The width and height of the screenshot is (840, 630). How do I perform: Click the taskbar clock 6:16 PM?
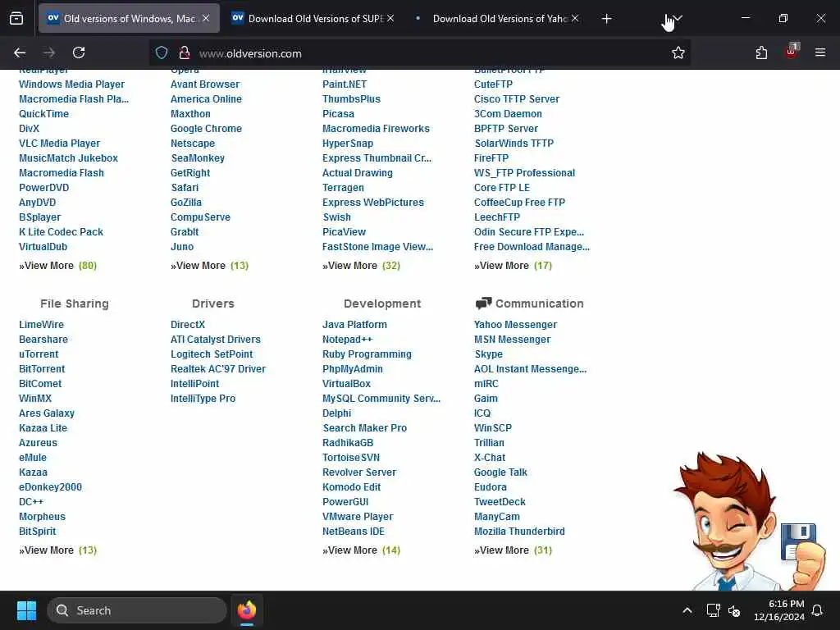(779, 610)
